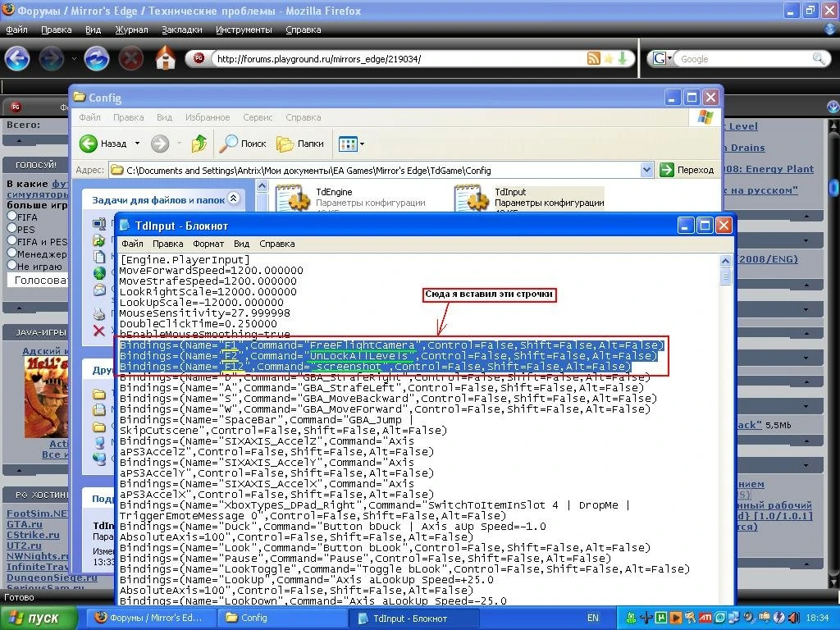Open Сервис menu in Config window
Viewport: 840px width, 630px height.
[258, 117]
